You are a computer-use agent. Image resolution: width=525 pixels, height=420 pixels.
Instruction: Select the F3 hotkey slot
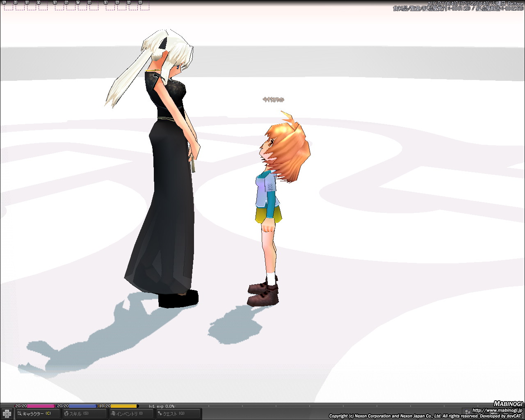click(31, 5)
